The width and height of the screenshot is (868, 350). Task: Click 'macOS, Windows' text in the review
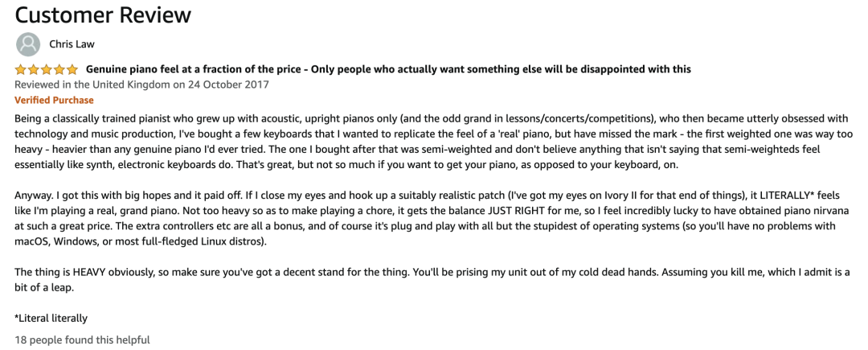click(x=51, y=242)
